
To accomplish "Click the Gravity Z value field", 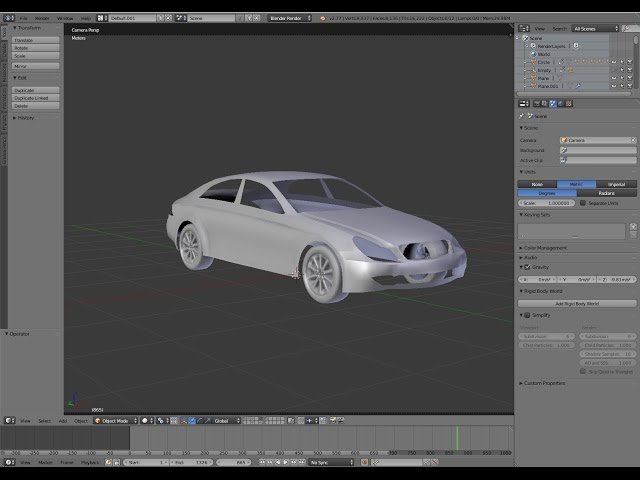I will (x=617, y=280).
